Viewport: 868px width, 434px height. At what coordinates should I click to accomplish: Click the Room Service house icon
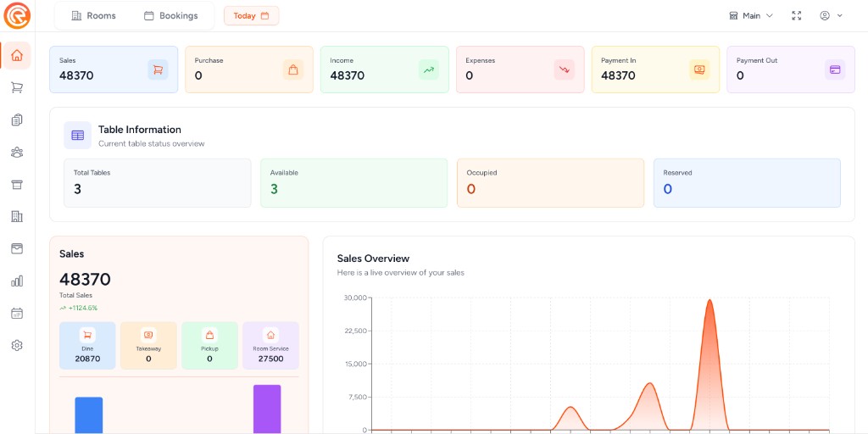click(x=270, y=335)
